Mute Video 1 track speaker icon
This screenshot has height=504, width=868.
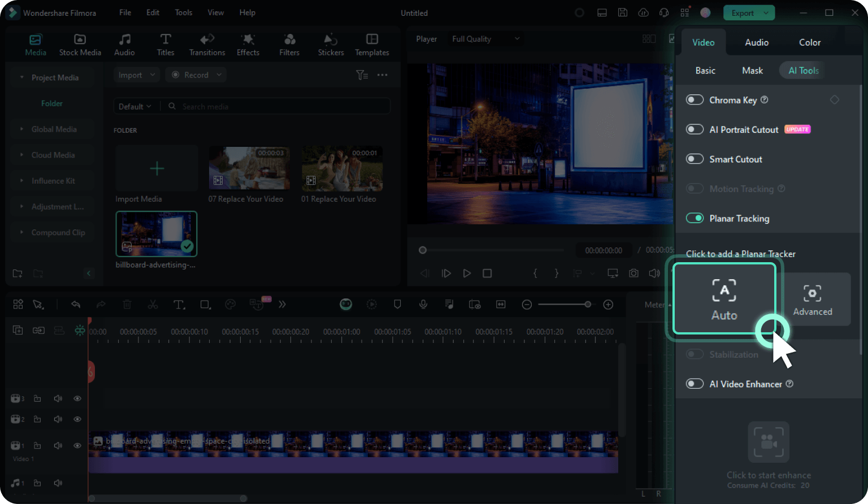(58, 445)
